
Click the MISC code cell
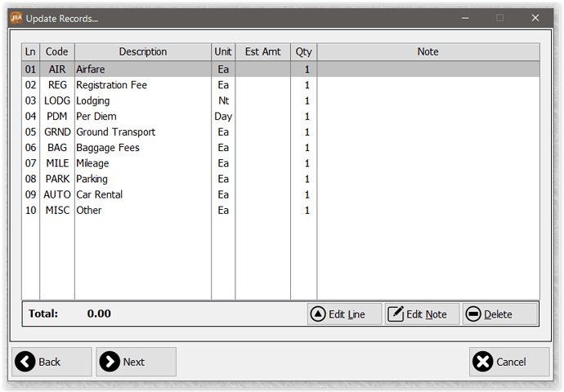57,210
